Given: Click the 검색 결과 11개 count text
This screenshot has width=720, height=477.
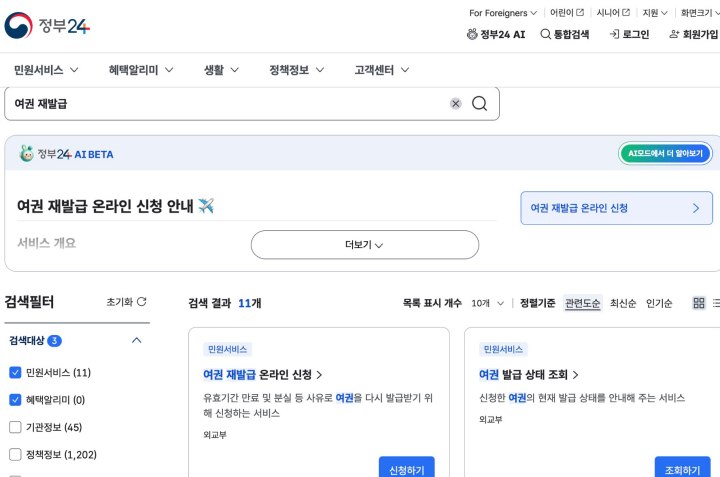Looking at the screenshot, I should tap(225, 303).
